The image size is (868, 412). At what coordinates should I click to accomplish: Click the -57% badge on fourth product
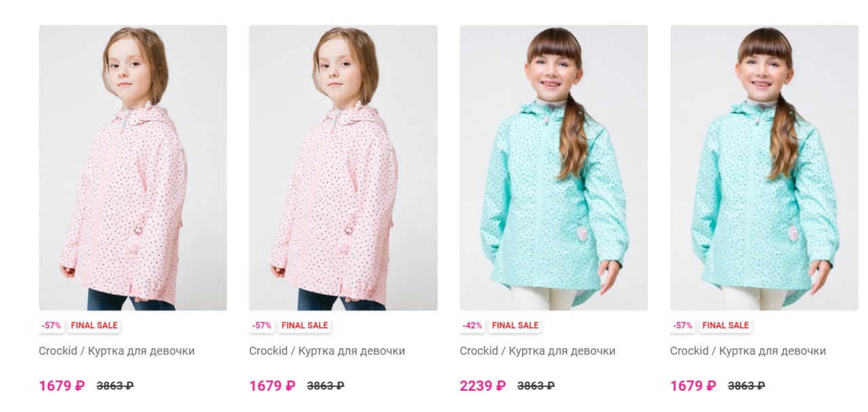[683, 325]
